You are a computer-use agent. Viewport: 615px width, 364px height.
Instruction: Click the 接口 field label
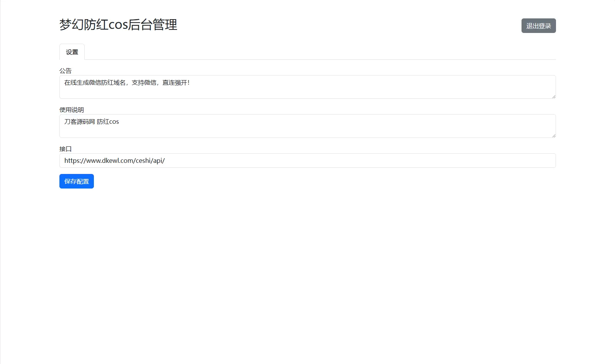click(64, 149)
